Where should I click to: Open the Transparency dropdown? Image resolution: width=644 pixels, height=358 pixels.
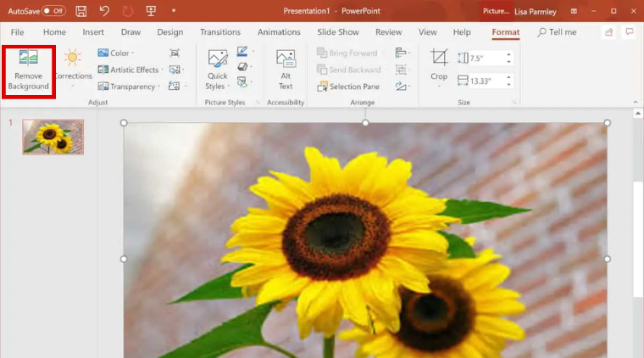[129, 87]
